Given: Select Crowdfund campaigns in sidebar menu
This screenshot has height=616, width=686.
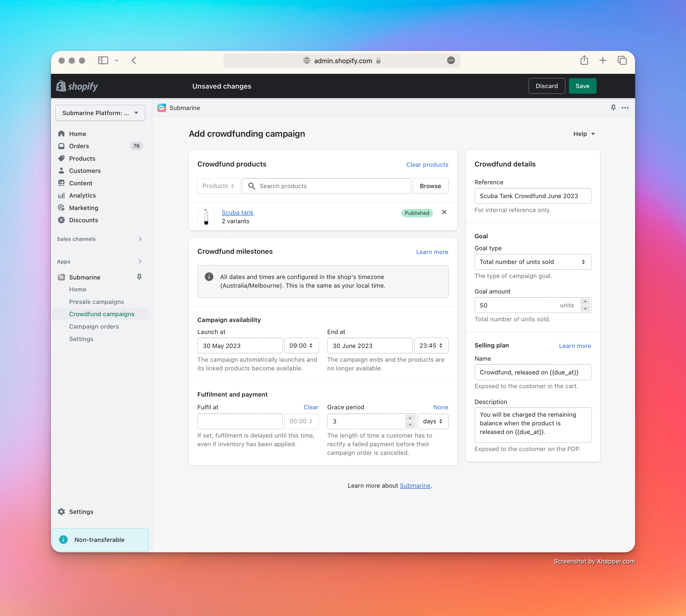Looking at the screenshot, I should pos(102,314).
